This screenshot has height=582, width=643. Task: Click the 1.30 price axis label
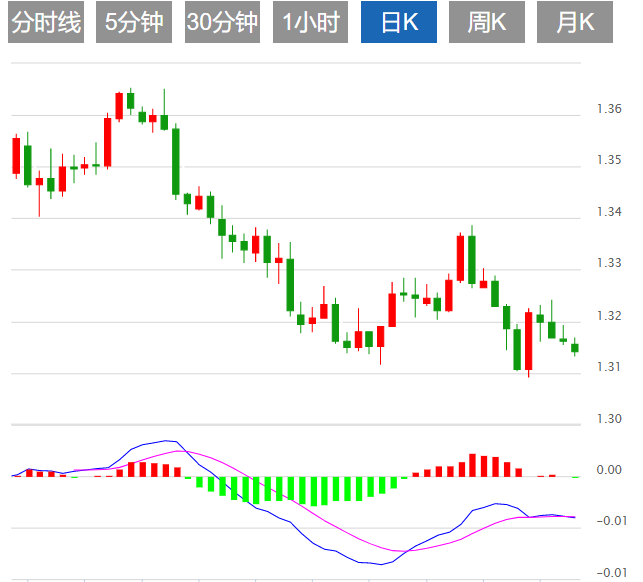pyautogui.click(x=609, y=418)
